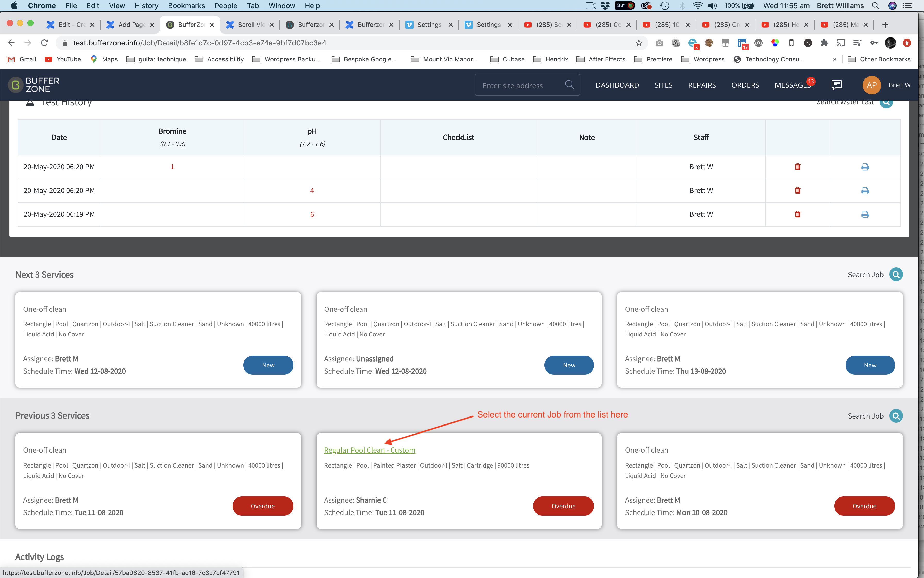Close the Scroll View browser tab
This screenshot has width=924, height=578.
pyautogui.click(x=271, y=25)
